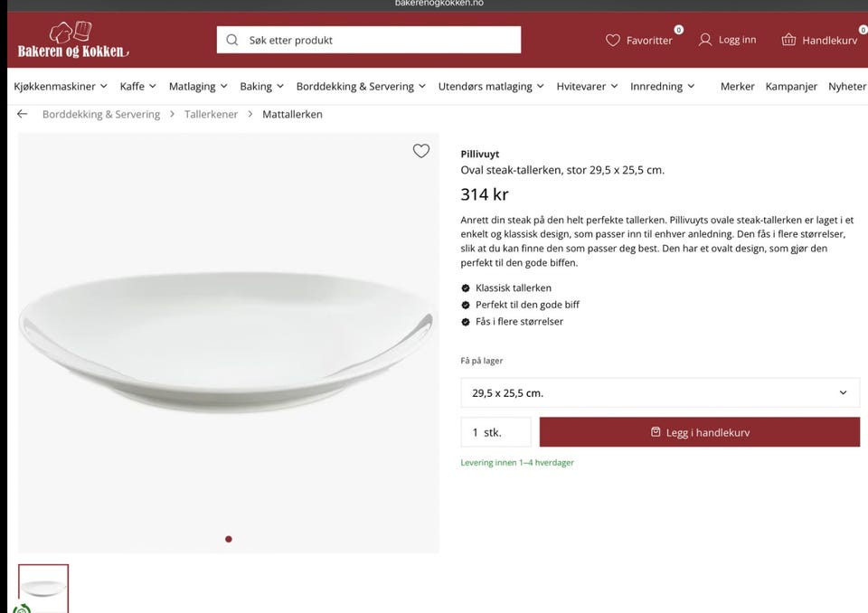This screenshot has width=868, height=613.
Task: Open the Kampanjer menu item
Action: pos(791,87)
